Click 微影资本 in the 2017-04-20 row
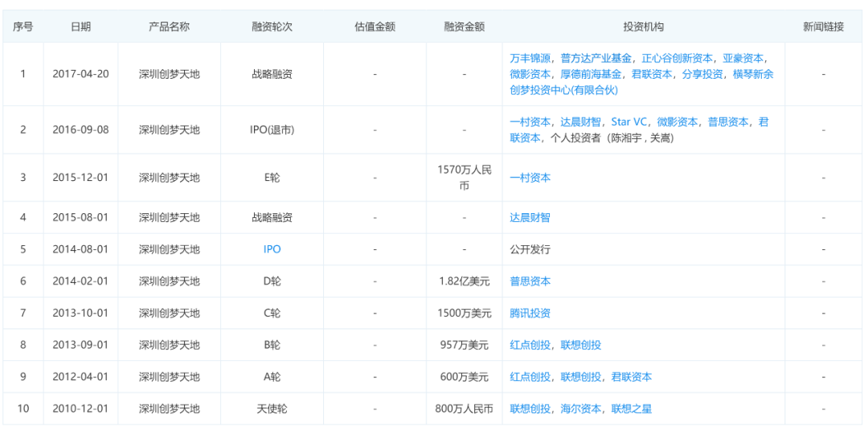The width and height of the screenshot is (868, 431). [530, 74]
